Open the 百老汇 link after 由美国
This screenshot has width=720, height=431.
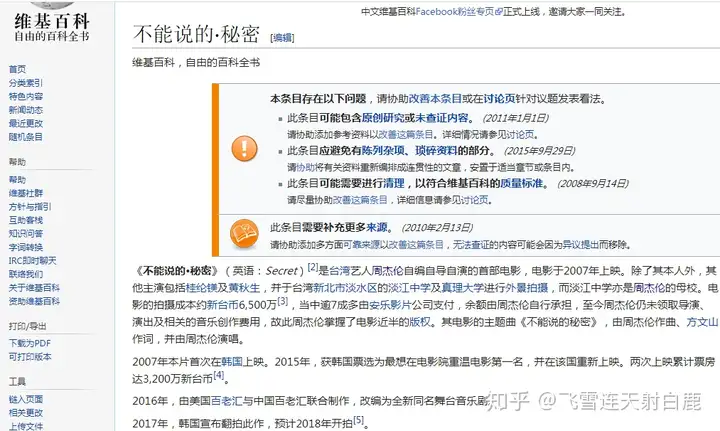pos(226,401)
